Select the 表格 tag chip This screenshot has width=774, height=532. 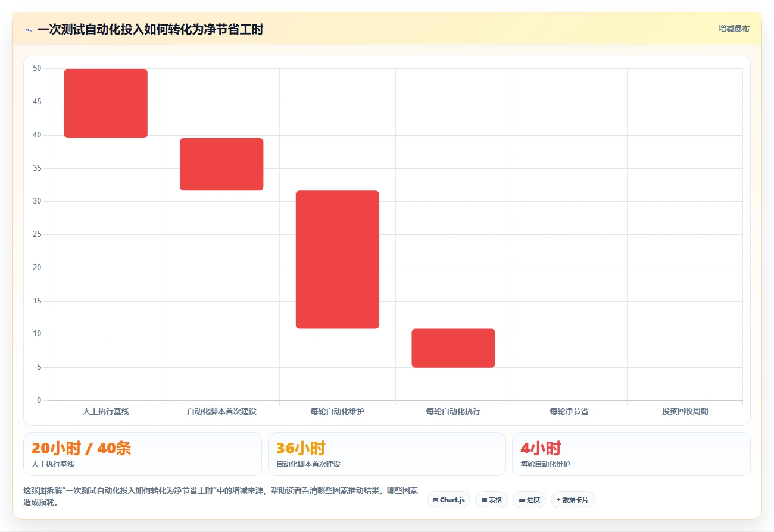click(x=491, y=500)
